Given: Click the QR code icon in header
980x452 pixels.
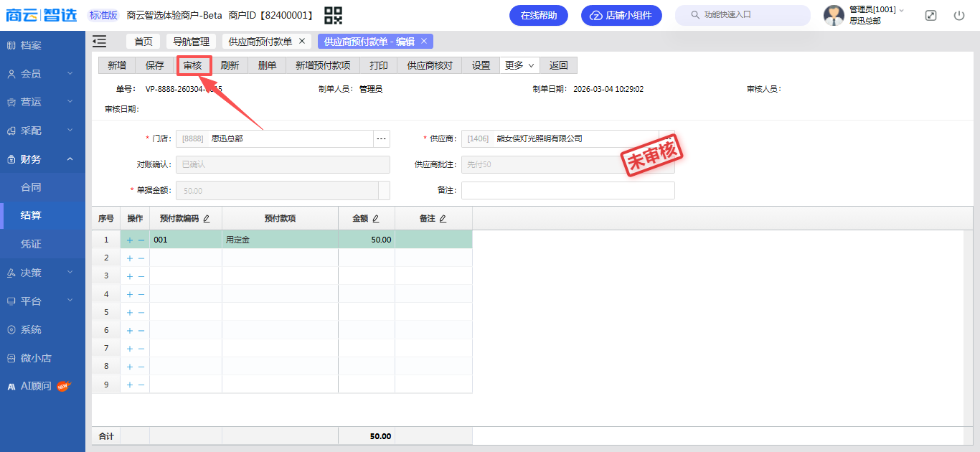Looking at the screenshot, I should (x=333, y=15).
